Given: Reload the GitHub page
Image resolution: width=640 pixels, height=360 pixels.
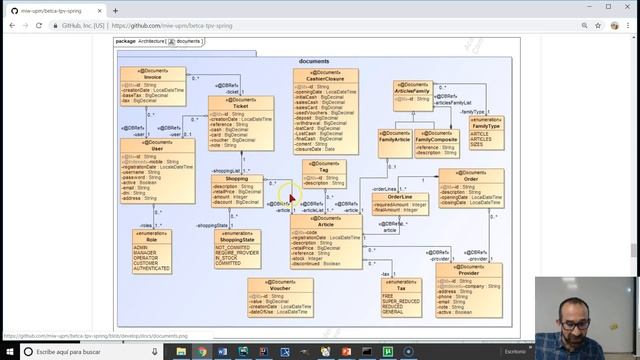Looking at the screenshot, I should (39, 25).
